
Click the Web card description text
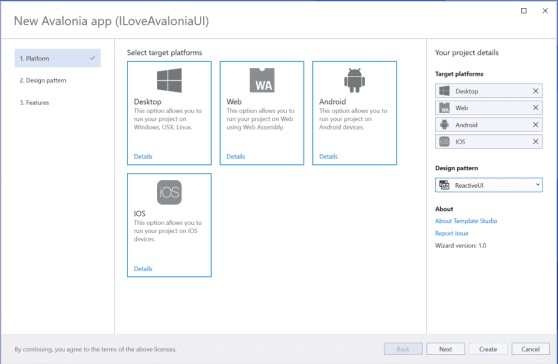pyautogui.click(x=260, y=119)
